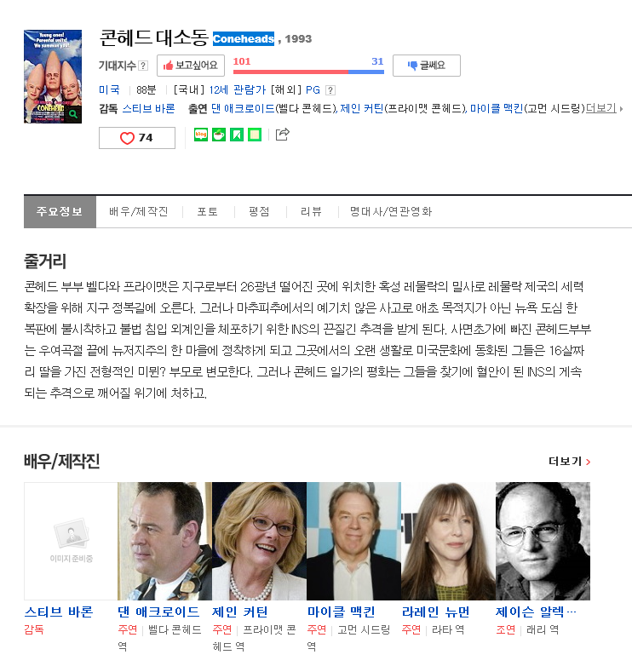
Task: Open the external share arrow icon
Action: click(x=283, y=135)
